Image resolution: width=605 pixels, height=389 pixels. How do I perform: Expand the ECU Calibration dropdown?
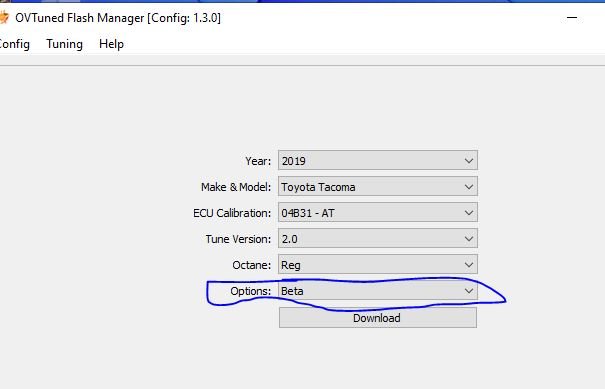point(378,213)
